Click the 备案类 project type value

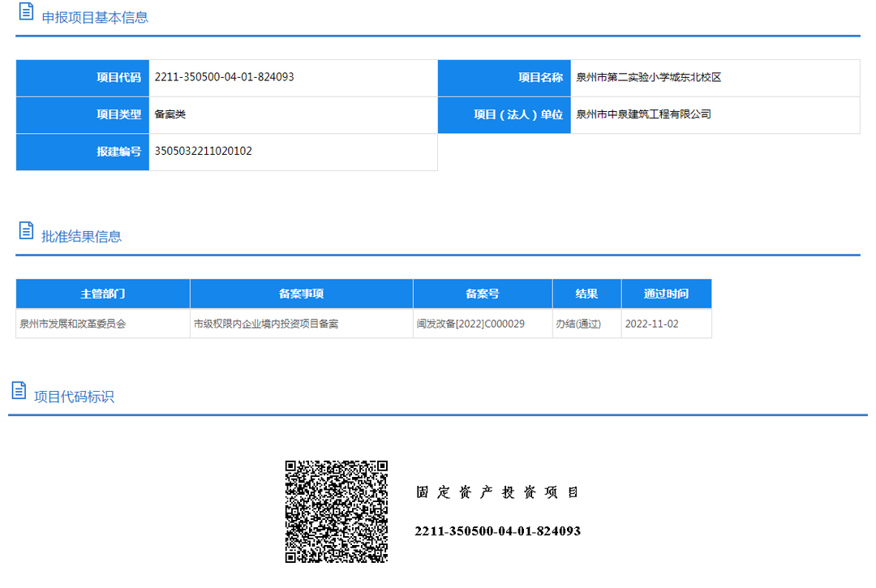pos(170,114)
